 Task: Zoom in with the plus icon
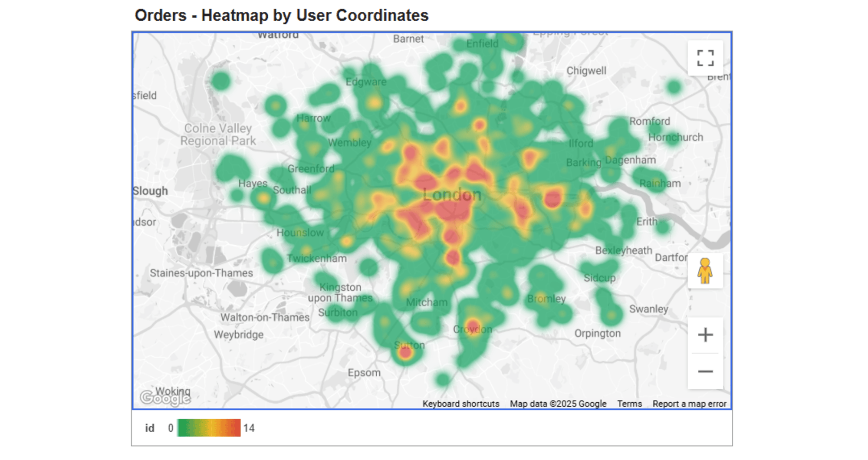point(705,334)
